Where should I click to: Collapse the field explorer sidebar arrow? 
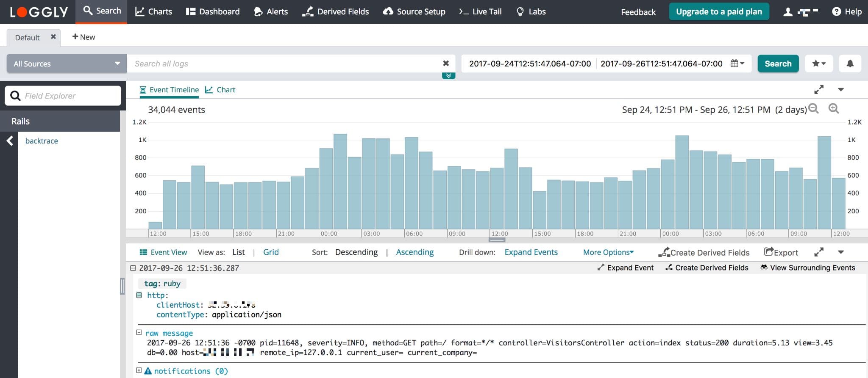point(10,141)
